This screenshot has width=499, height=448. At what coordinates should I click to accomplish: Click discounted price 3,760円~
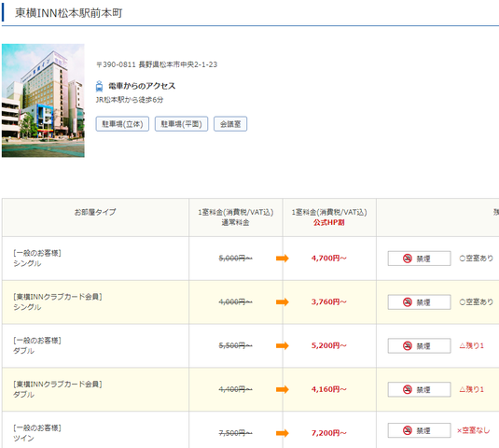(x=328, y=301)
